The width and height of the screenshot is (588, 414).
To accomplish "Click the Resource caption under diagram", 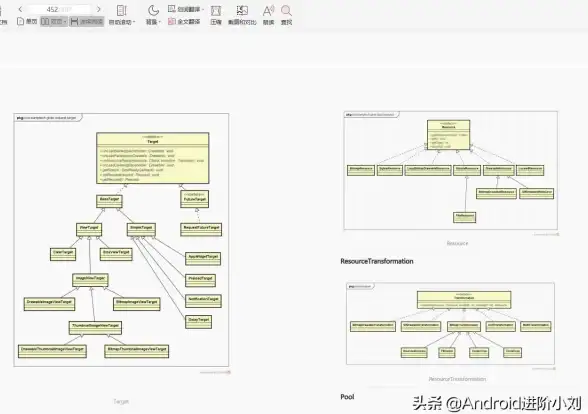I will [457, 243].
